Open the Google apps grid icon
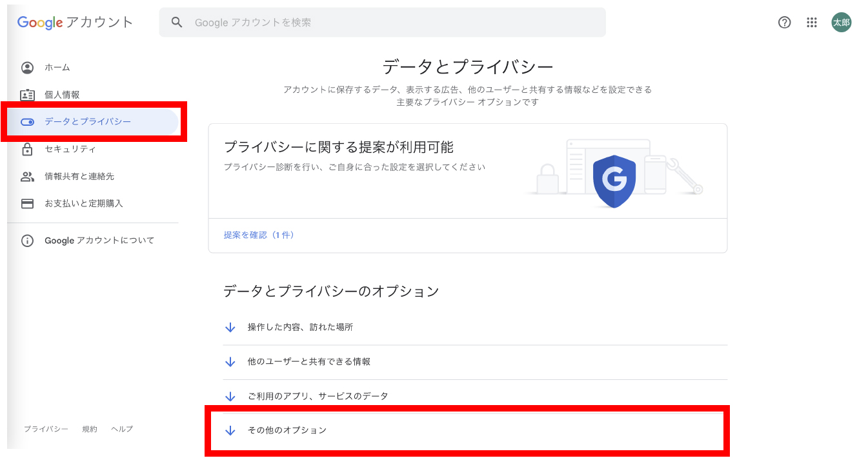The height and width of the screenshot is (467, 868). [812, 23]
